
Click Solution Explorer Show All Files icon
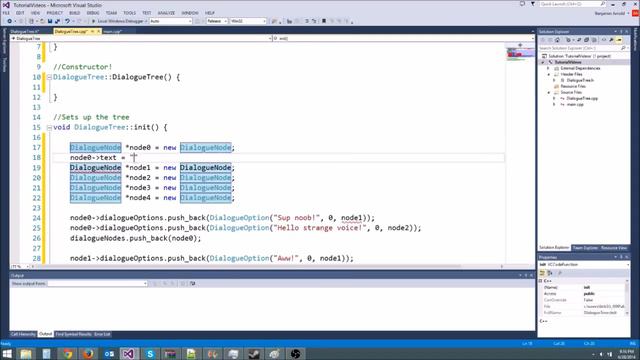[594, 40]
